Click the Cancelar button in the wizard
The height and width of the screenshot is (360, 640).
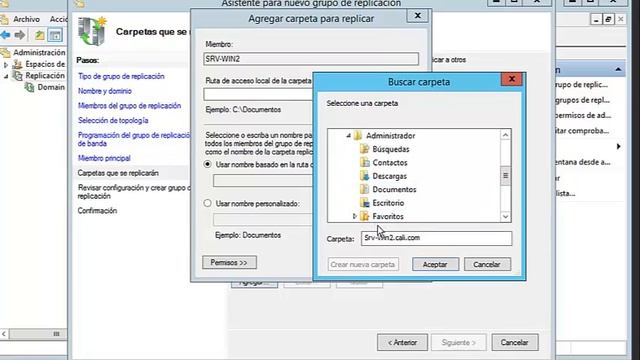pyautogui.click(x=514, y=342)
